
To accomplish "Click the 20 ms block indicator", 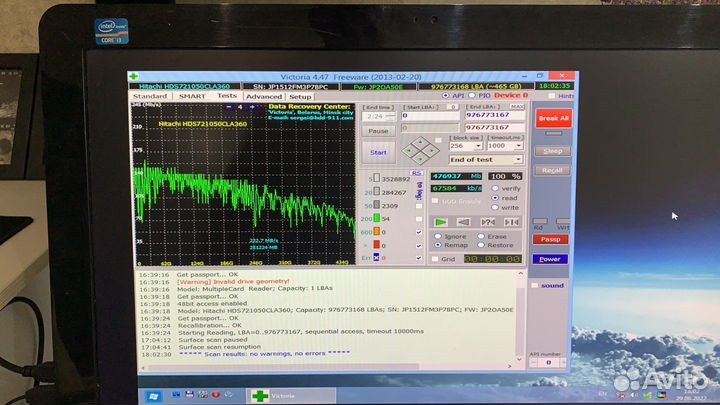I will tap(377, 191).
